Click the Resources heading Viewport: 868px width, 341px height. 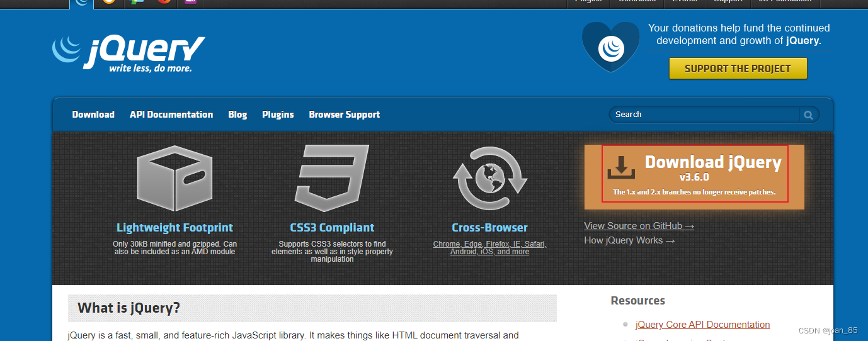coord(637,301)
